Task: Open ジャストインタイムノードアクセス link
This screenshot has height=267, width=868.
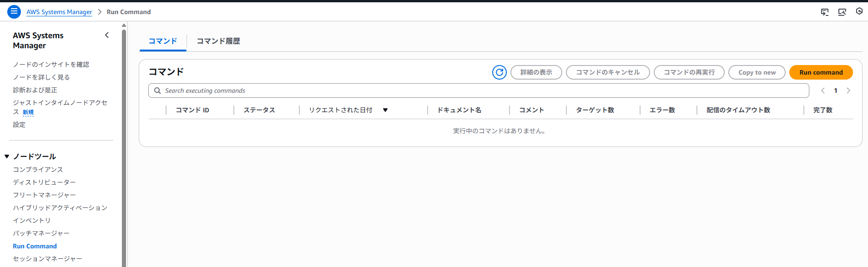Action: (x=60, y=107)
